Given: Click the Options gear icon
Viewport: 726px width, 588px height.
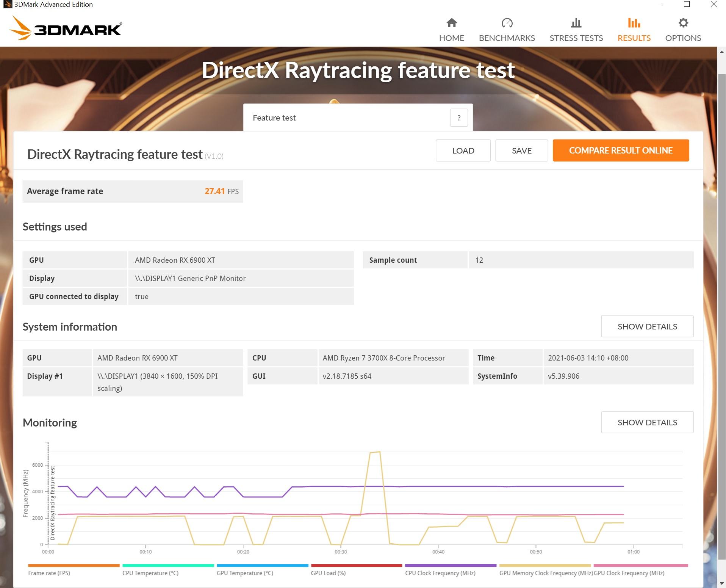Looking at the screenshot, I should [x=683, y=23].
